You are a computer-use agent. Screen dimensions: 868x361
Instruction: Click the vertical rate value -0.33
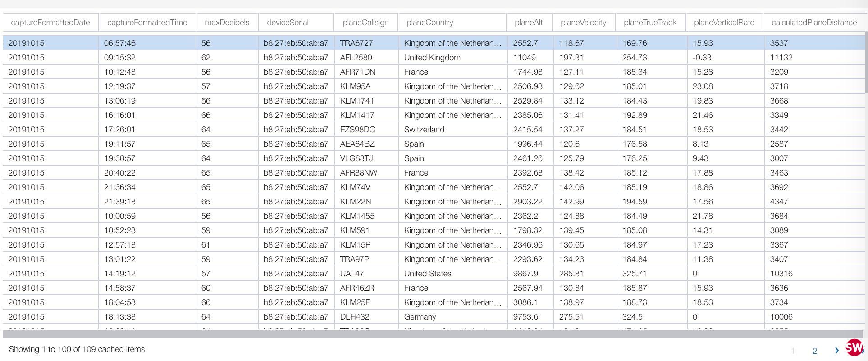(x=703, y=58)
